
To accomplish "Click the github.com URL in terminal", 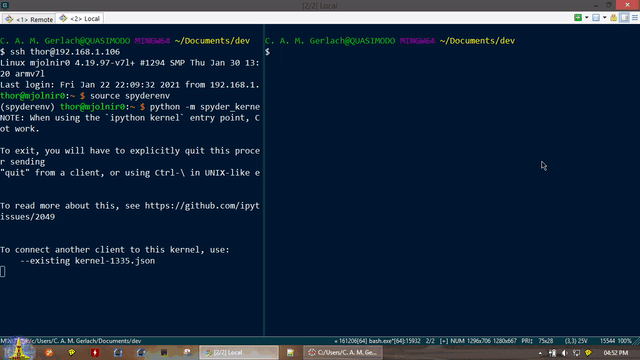I will [202, 206].
